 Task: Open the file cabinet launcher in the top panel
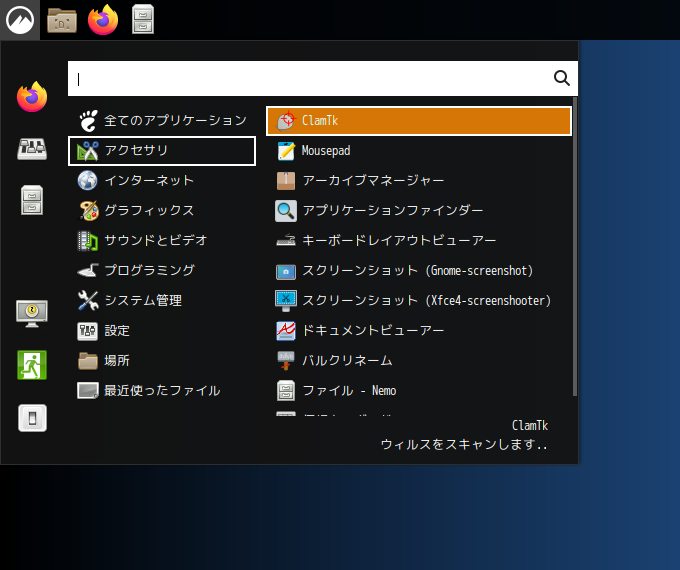(x=143, y=20)
